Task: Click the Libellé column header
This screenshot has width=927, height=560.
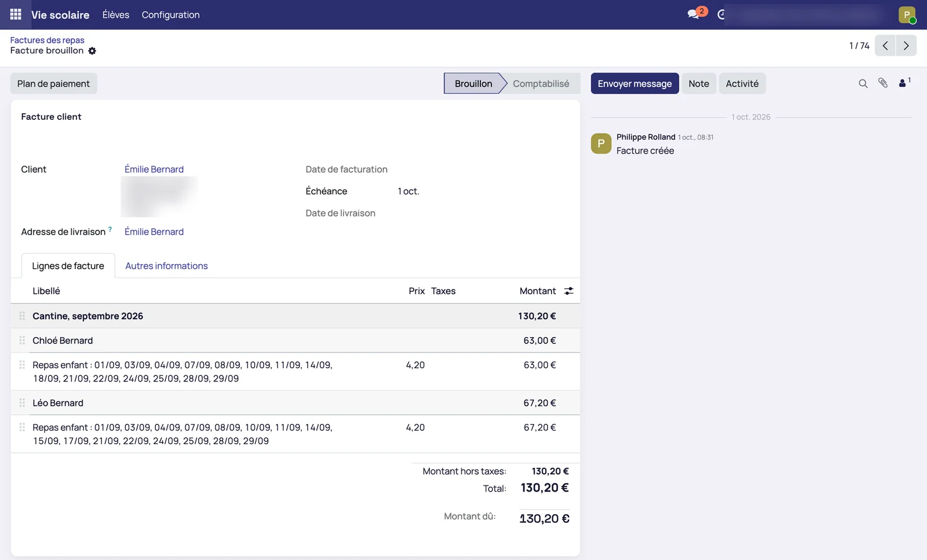Action: pyautogui.click(x=46, y=291)
